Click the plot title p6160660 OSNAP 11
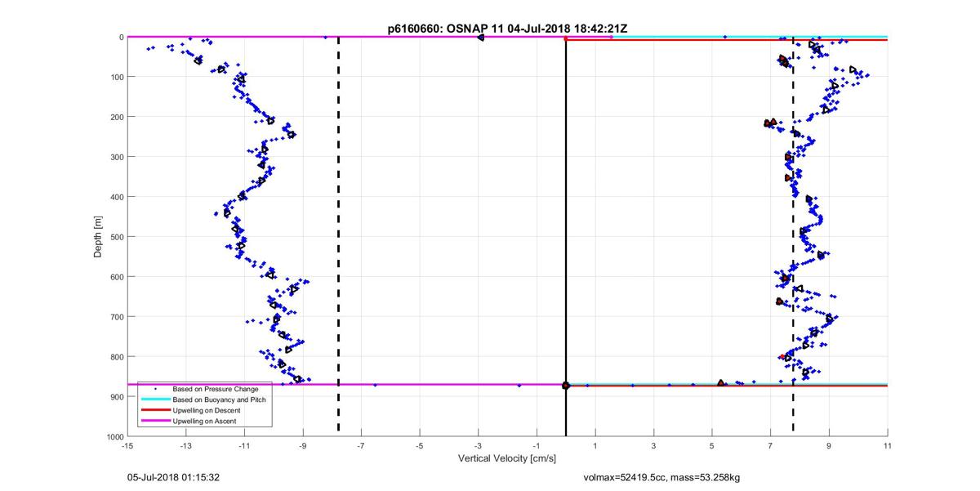This screenshot has width=980, height=491. coord(507,29)
